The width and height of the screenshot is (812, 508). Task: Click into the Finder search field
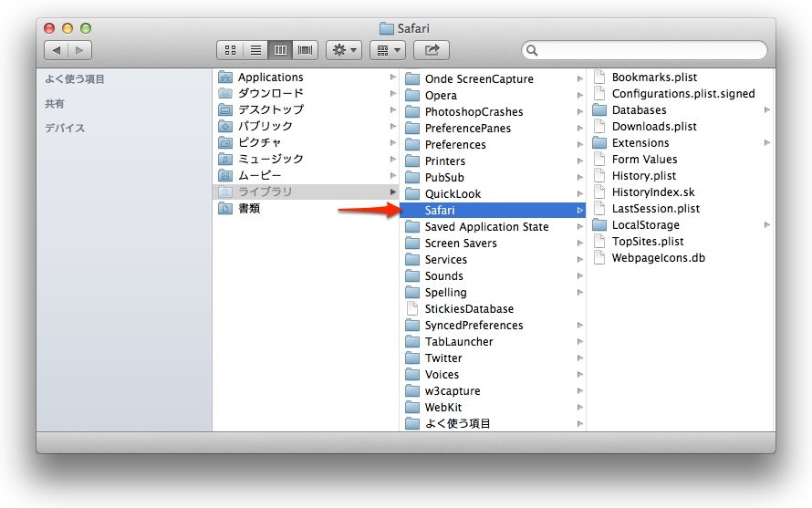pyautogui.click(x=644, y=50)
